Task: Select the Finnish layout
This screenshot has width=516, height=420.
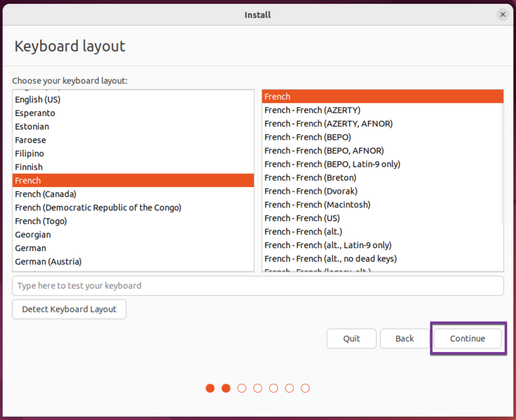Action: click(29, 167)
